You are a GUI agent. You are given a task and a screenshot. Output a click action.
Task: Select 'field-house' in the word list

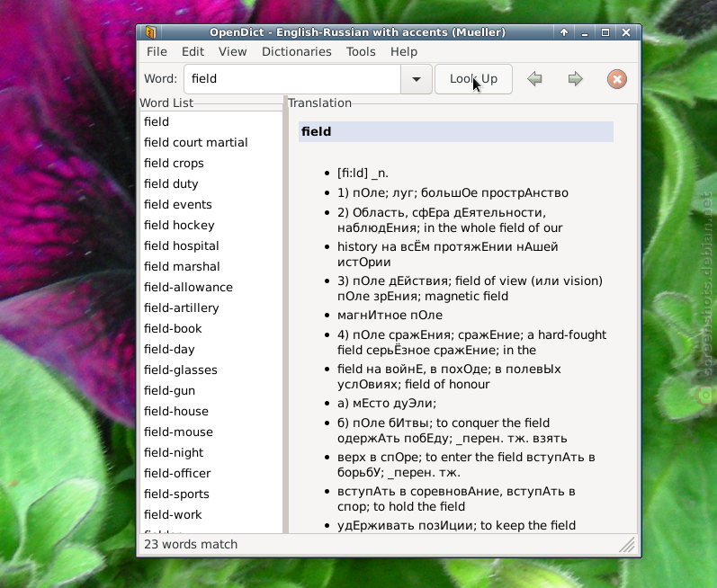click(x=211, y=411)
